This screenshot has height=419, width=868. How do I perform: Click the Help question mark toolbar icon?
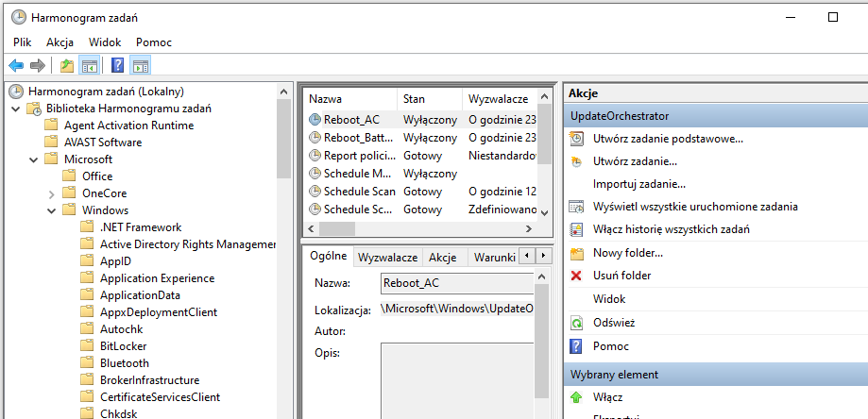(x=117, y=66)
